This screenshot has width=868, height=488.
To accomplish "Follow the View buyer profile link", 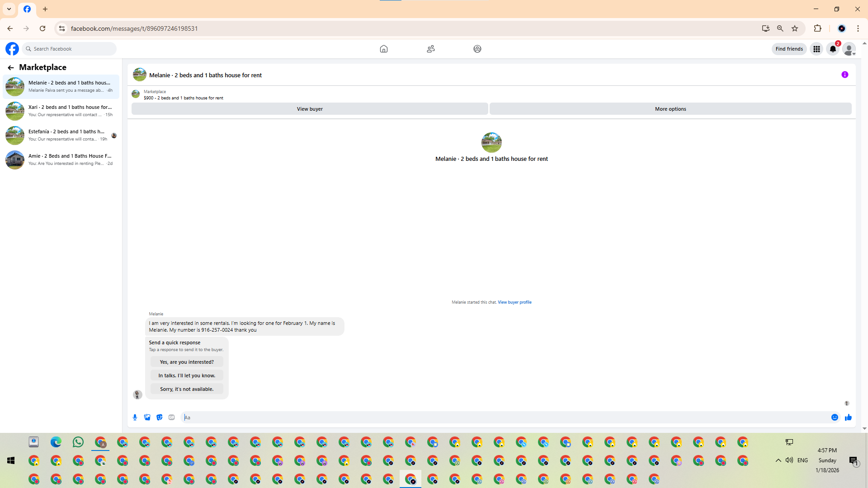I will click(x=514, y=302).
